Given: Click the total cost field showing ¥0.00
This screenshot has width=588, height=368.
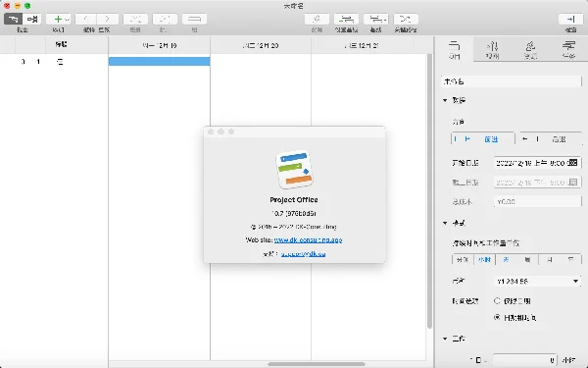Looking at the screenshot, I should tap(537, 201).
